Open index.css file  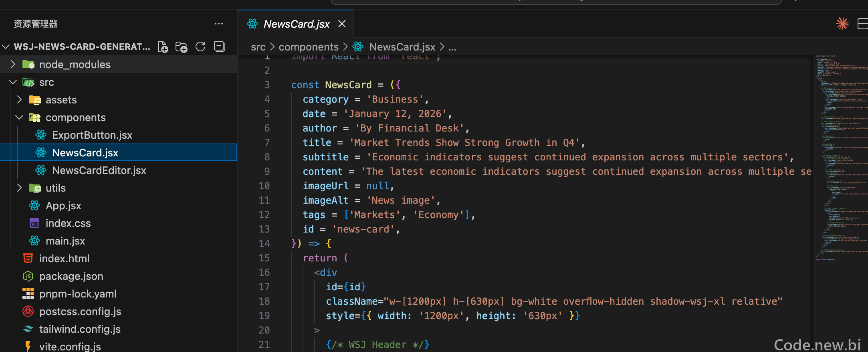tap(68, 223)
